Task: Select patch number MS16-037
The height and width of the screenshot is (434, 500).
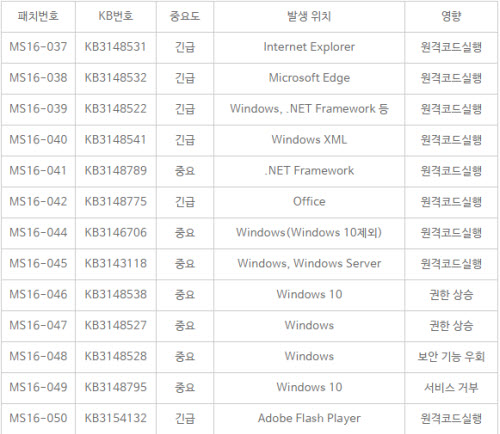Action: (38, 47)
